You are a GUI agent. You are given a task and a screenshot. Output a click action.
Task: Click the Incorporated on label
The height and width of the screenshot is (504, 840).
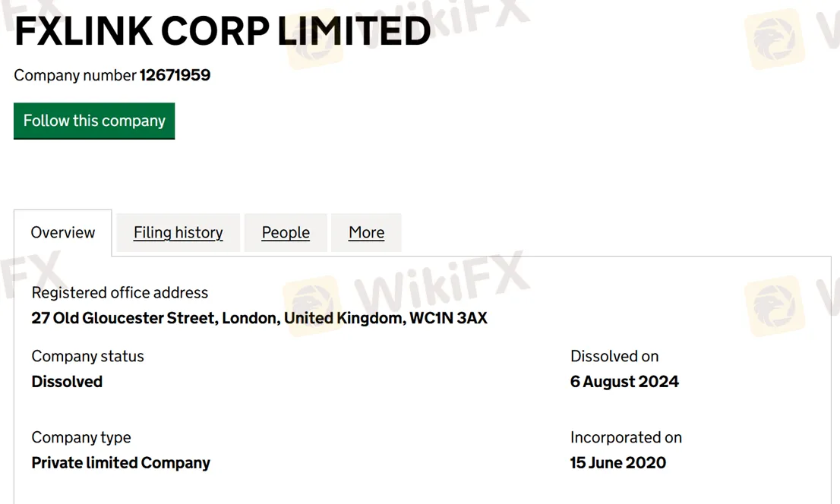click(x=626, y=437)
